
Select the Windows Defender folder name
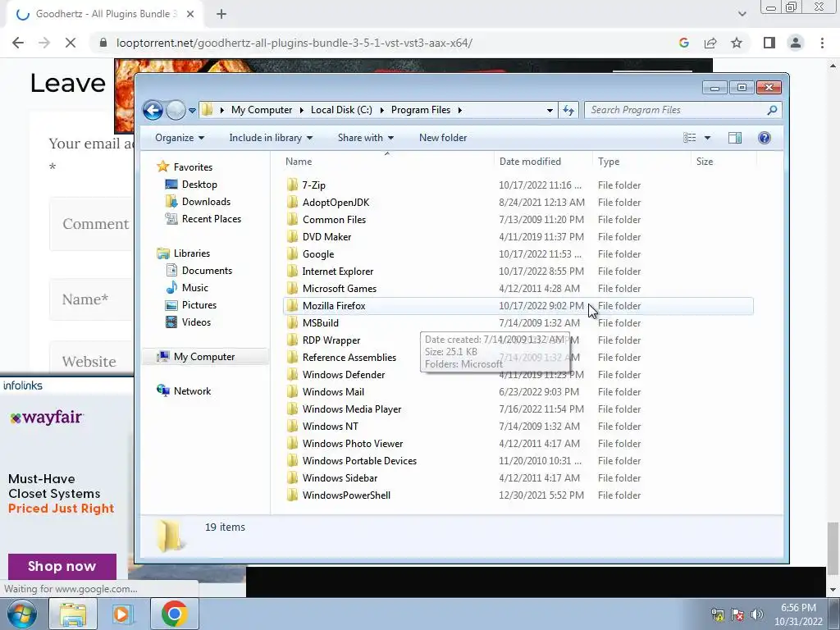pyautogui.click(x=344, y=374)
